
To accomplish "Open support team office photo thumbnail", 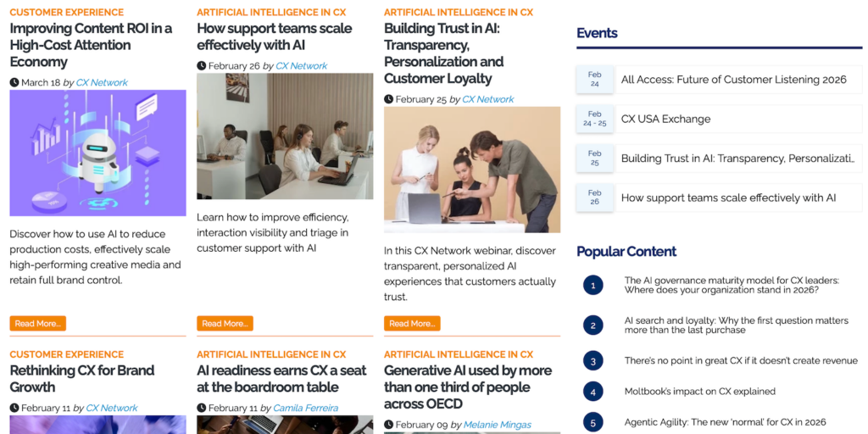I will click(x=285, y=136).
